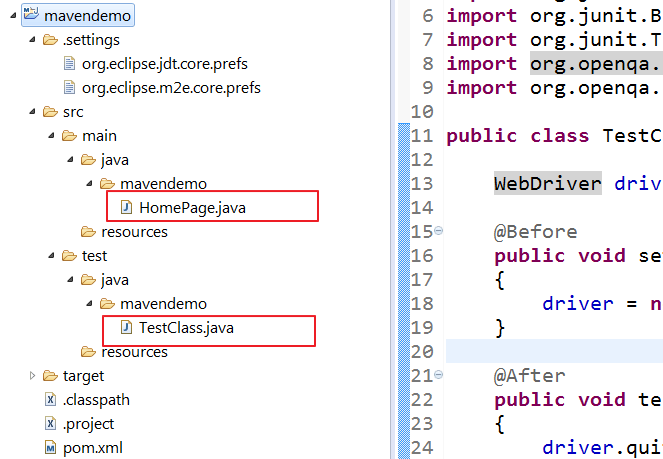Collapse the src folder
Image resolution: width=663 pixels, height=459 pixels.
[32, 112]
